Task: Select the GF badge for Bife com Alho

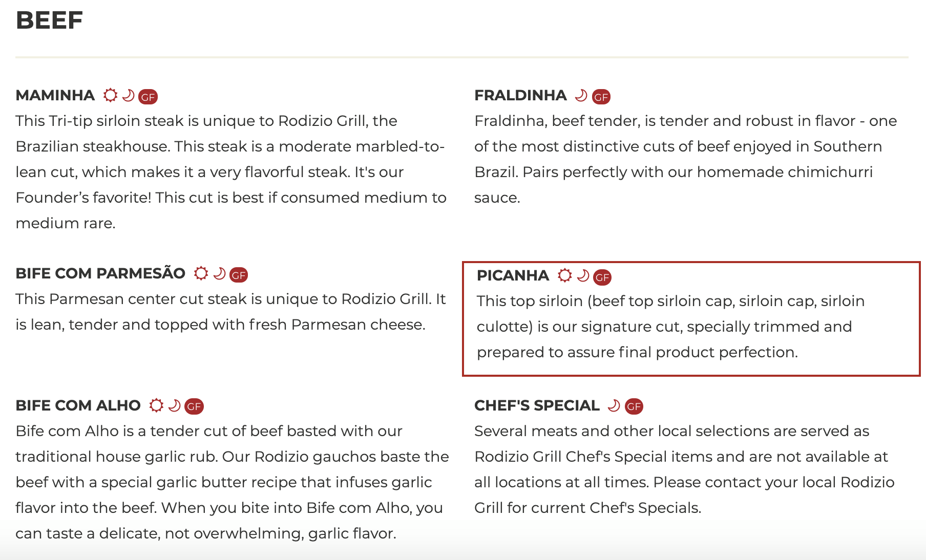Action: (x=194, y=406)
